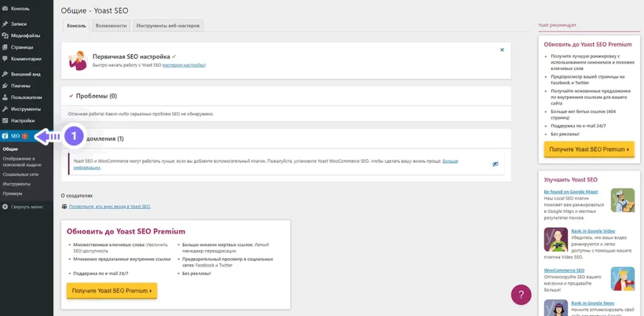Open the Rank in Google Video link

pos(593,231)
